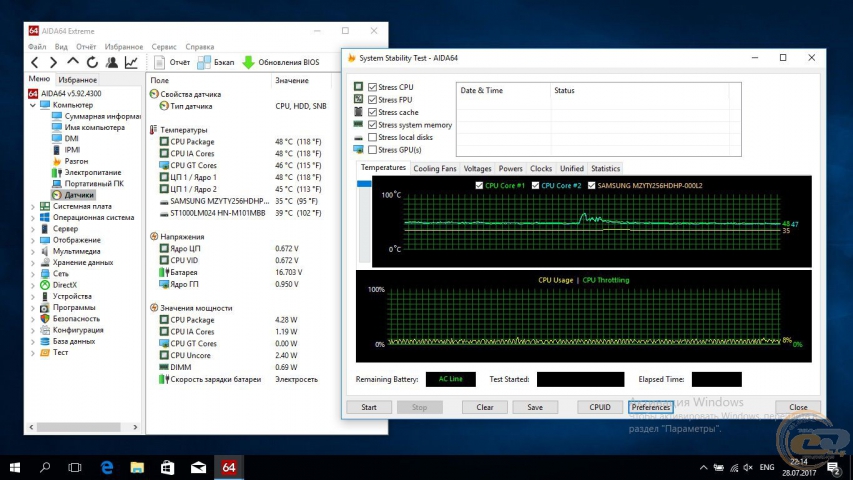Refresh the sensor readings in the toolbar
853x480 pixels.
point(92,63)
